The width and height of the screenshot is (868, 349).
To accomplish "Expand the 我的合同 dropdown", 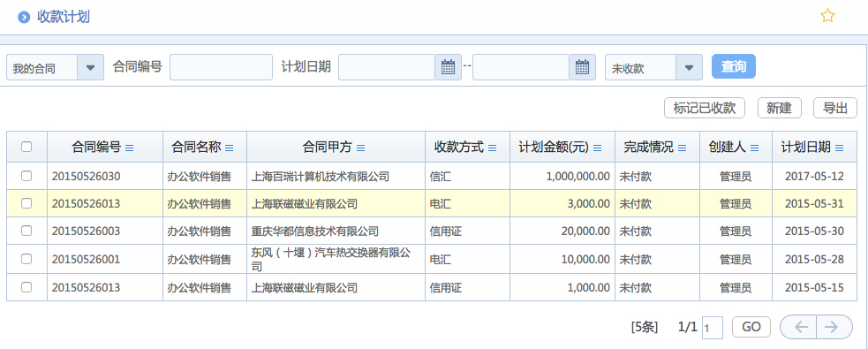I will [90, 67].
